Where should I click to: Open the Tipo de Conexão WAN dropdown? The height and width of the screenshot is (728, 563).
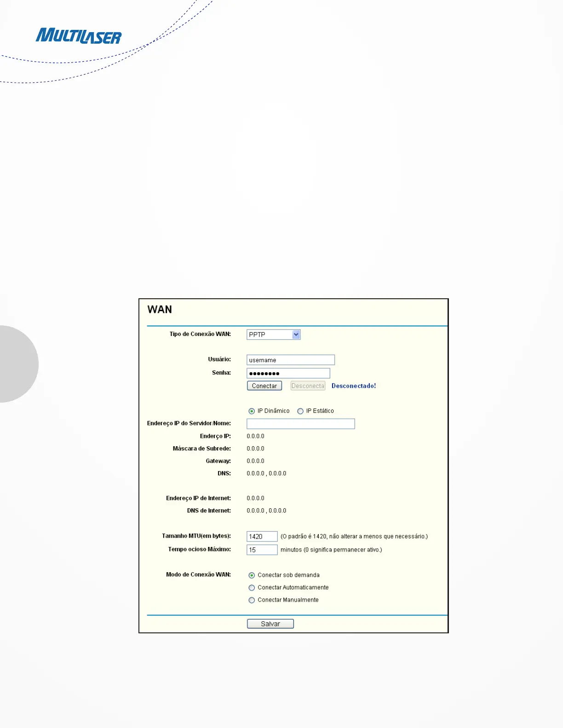pos(274,335)
